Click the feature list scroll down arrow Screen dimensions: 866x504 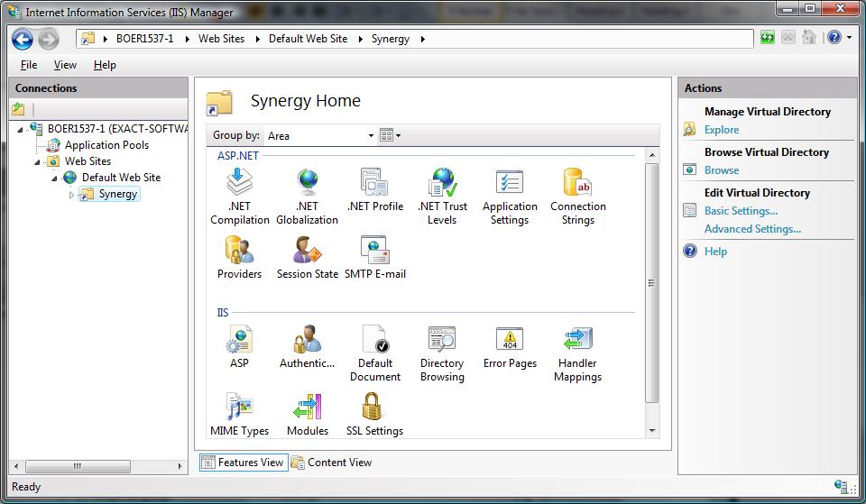651,431
